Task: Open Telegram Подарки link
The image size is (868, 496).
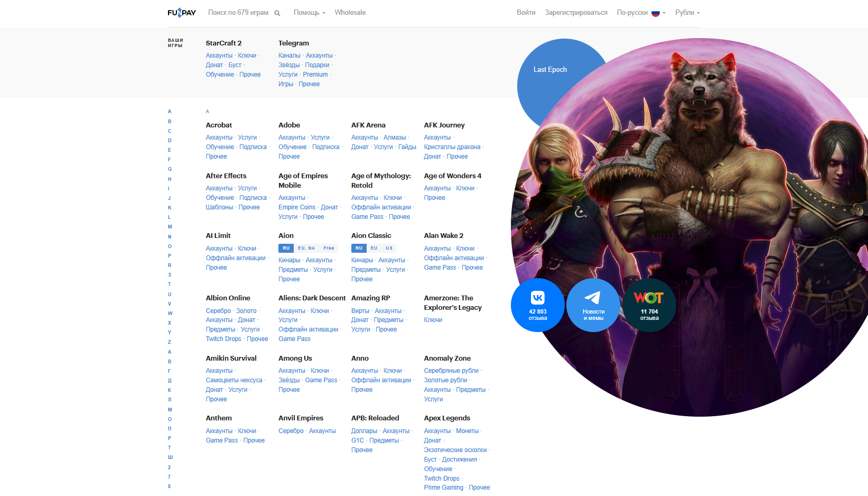Action: coord(317,65)
